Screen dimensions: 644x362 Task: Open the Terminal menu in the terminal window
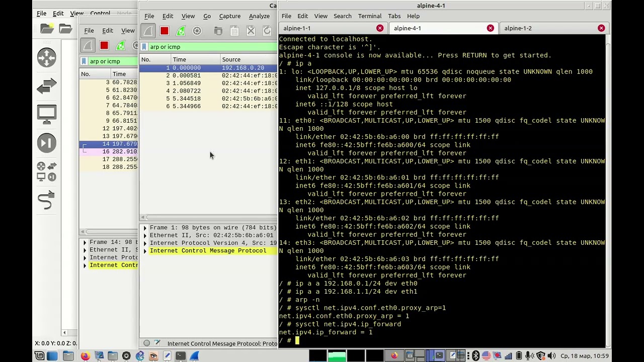point(369,16)
